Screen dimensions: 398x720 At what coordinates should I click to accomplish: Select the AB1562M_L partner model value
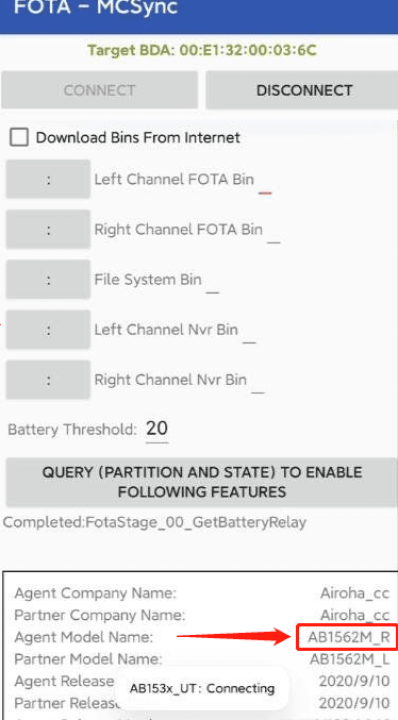pyautogui.click(x=350, y=659)
